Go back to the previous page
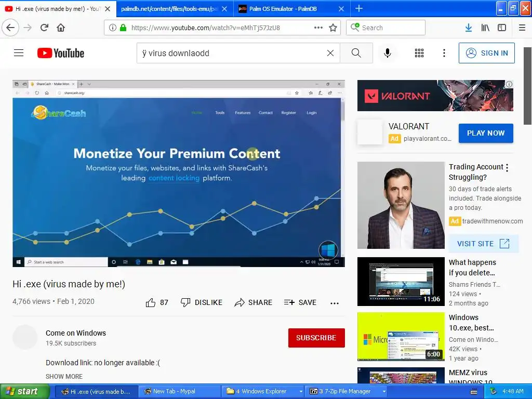The height and width of the screenshot is (399, 532). click(x=10, y=28)
